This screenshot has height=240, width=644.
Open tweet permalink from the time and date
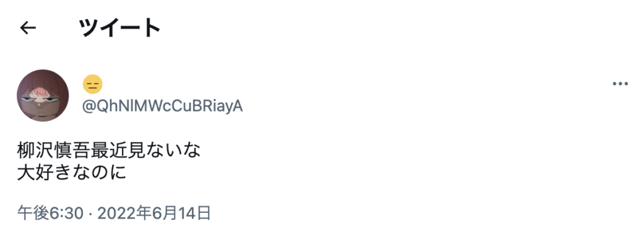point(114,214)
